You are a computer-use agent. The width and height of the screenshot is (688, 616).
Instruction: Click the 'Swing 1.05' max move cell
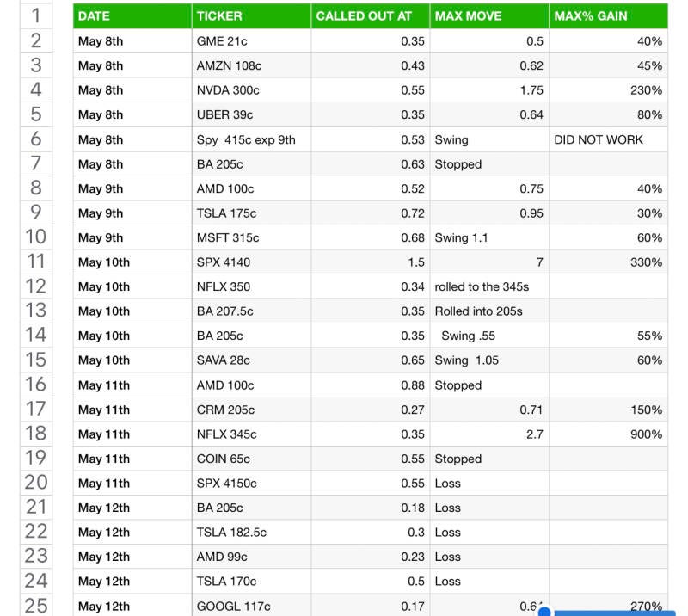click(488, 360)
